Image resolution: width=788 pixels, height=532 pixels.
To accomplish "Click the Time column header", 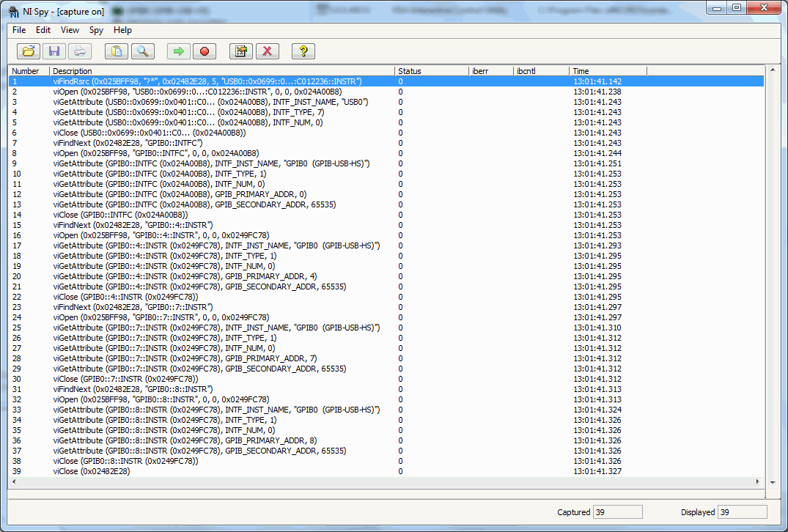I will [x=608, y=71].
